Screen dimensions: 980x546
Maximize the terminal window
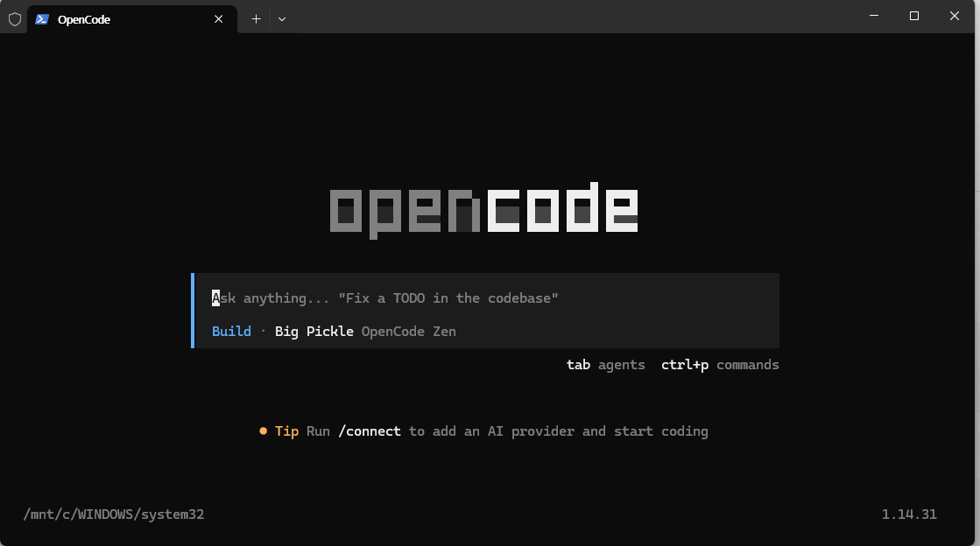pyautogui.click(x=913, y=17)
